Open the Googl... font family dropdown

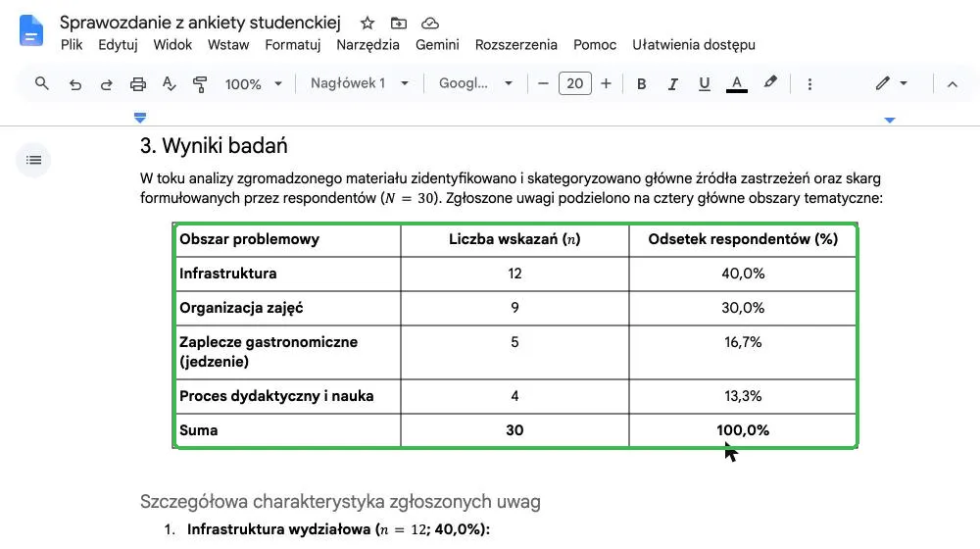coord(475,83)
